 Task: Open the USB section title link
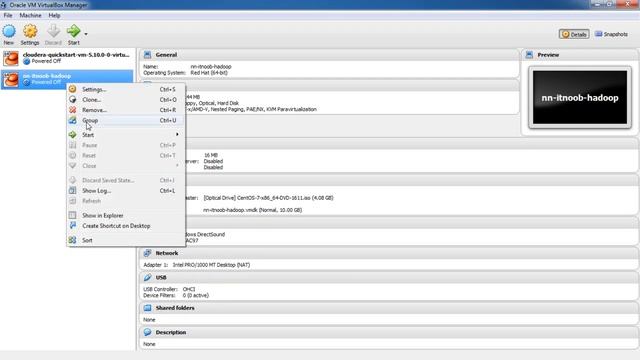pyautogui.click(x=161, y=278)
